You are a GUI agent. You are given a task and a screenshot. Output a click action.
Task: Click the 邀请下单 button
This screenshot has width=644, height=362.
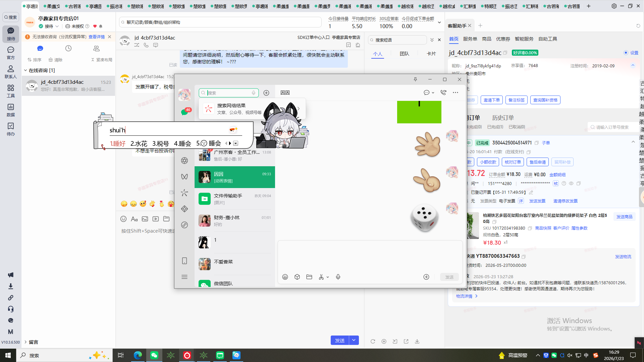click(492, 100)
